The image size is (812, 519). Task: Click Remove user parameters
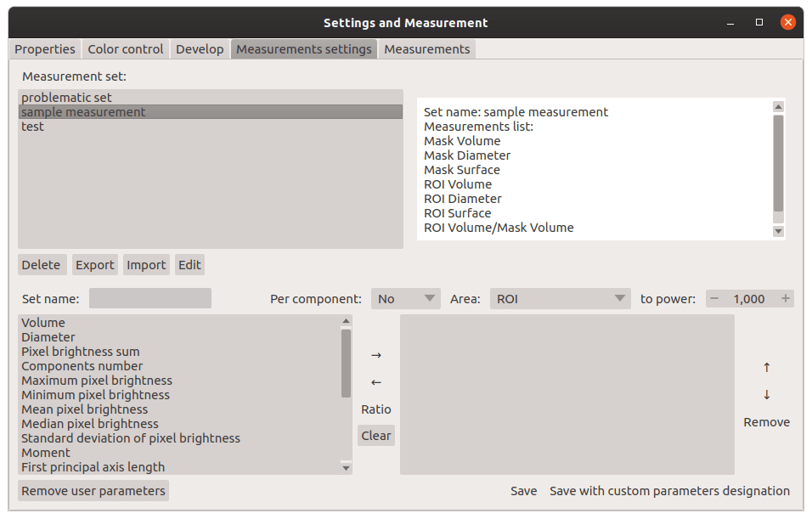[x=93, y=490]
